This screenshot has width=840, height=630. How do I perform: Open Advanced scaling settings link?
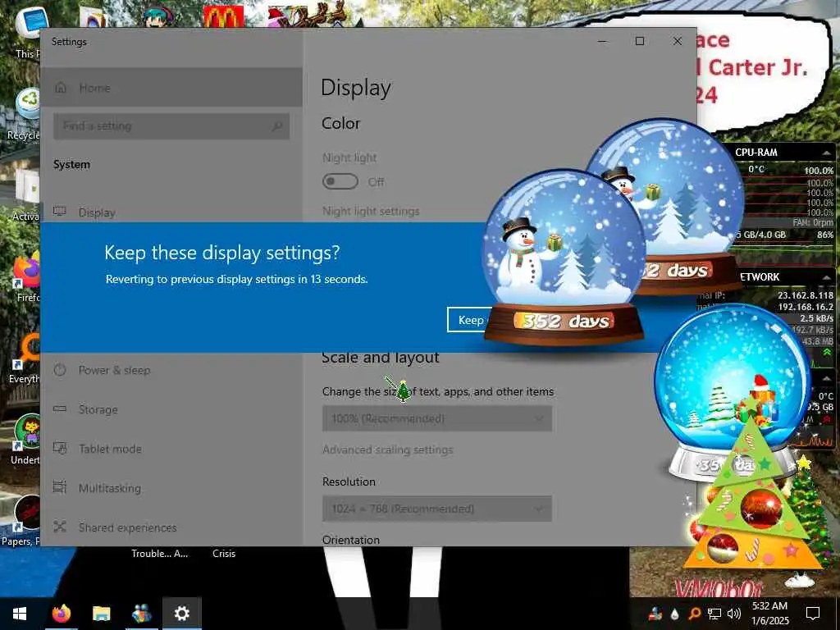[387, 450]
